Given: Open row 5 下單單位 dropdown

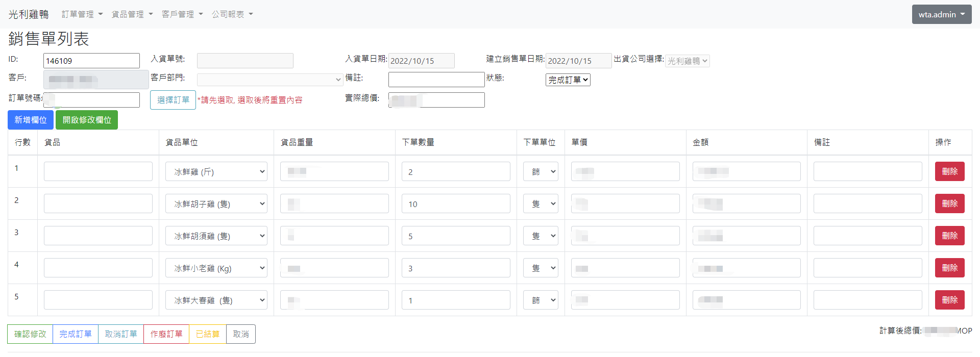Looking at the screenshot, I should click(541, 300).
